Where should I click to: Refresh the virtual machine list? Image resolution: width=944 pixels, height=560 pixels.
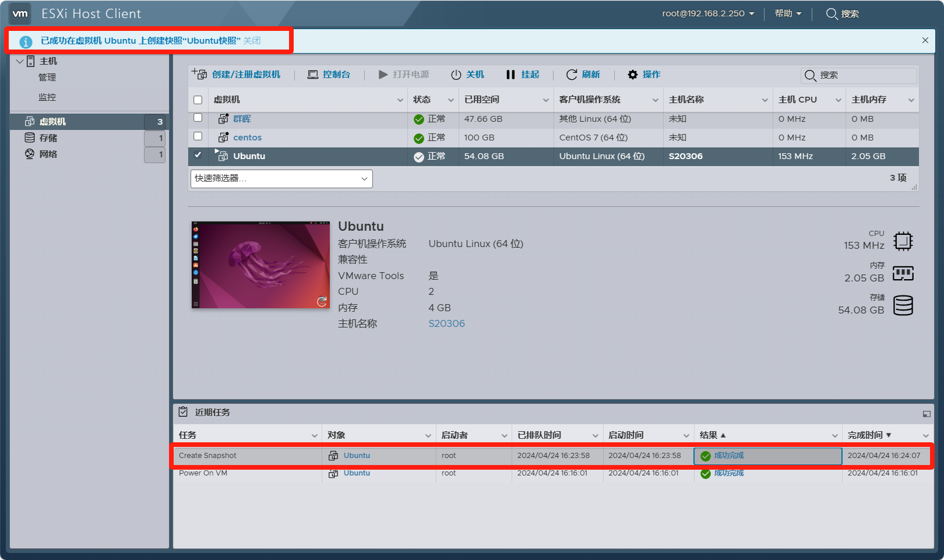(x=583, y=75)
